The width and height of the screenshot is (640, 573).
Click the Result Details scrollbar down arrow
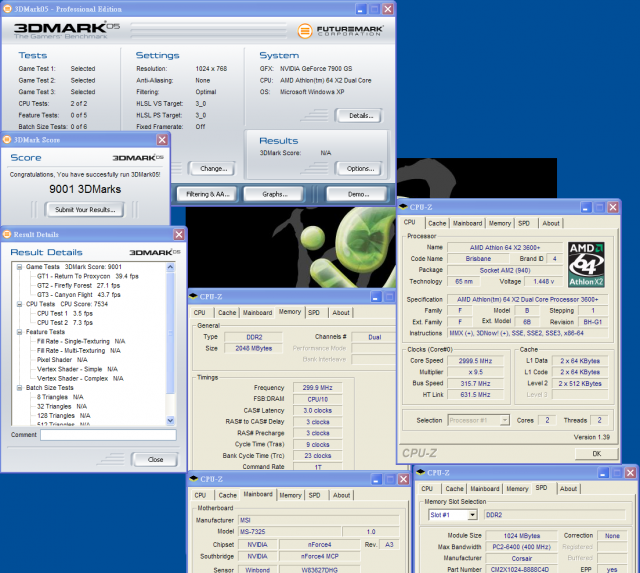tap(171, 420)
